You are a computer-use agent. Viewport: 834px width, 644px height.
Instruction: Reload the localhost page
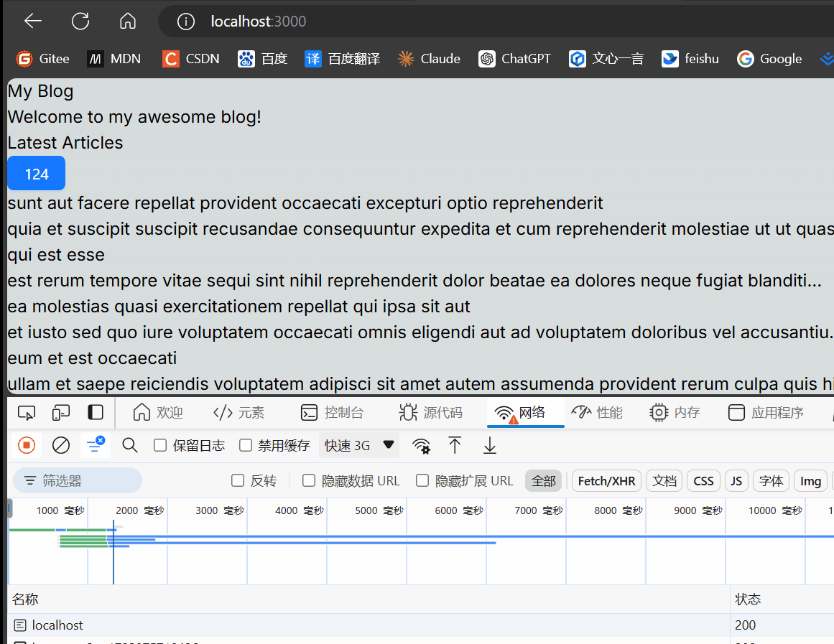click(x=80, y=22)
